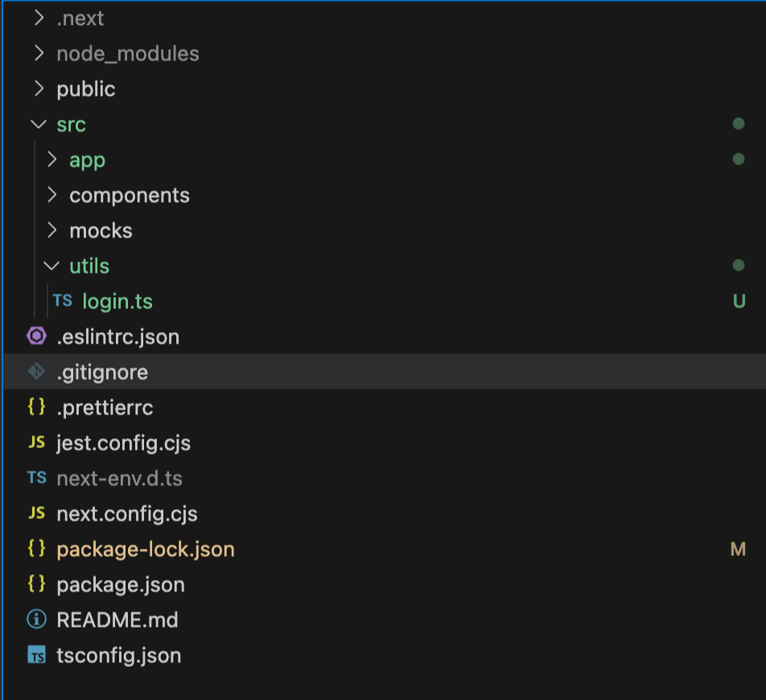Click the info icon beside README.md
The image size is (766, 700).
pyautogui.click(x=37, y=619)
